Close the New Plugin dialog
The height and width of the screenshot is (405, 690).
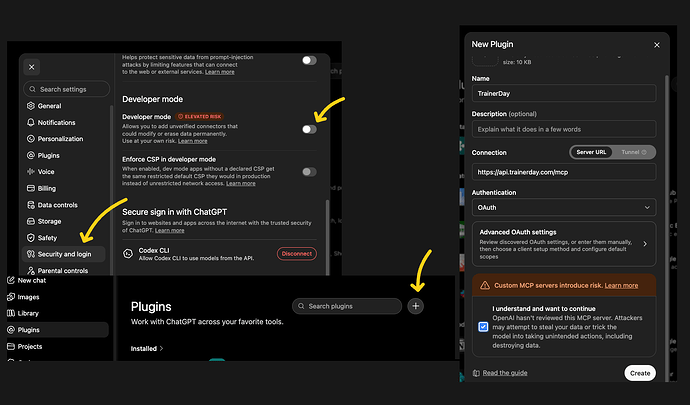click(x=657, y=45)
